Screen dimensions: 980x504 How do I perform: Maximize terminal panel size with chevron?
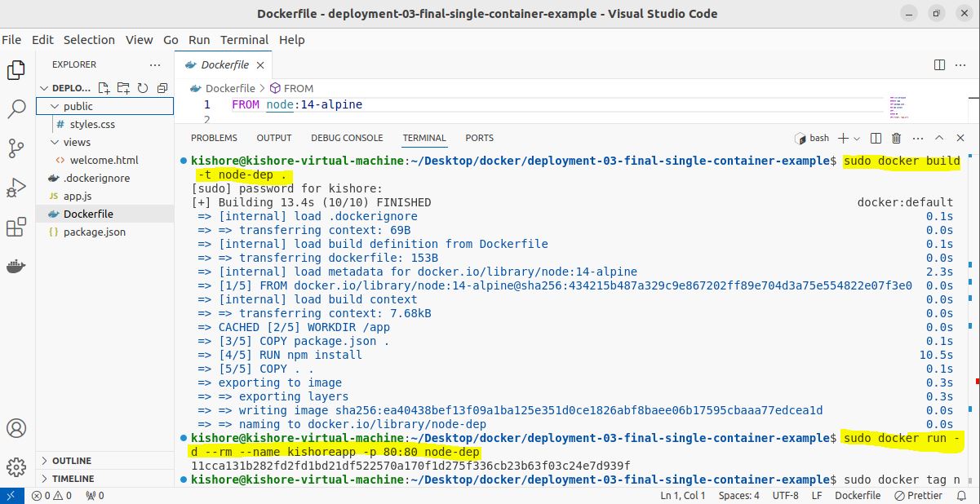(939, 139)
